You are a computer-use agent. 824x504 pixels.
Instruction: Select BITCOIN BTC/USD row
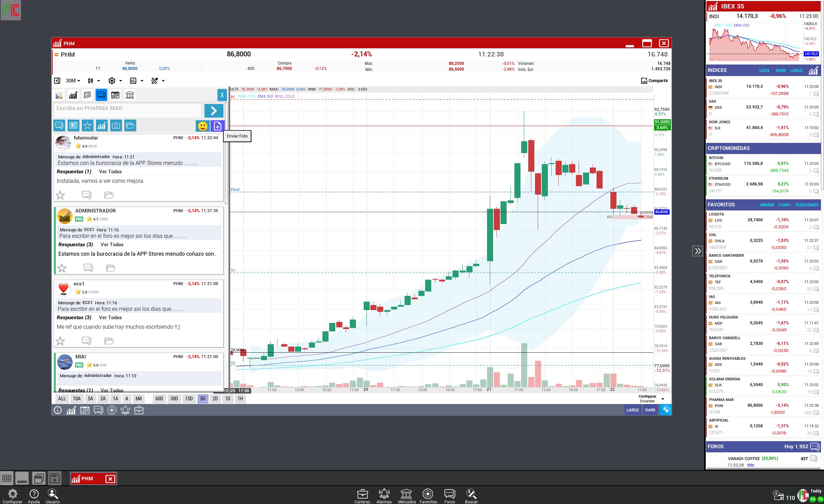point(764,164)
